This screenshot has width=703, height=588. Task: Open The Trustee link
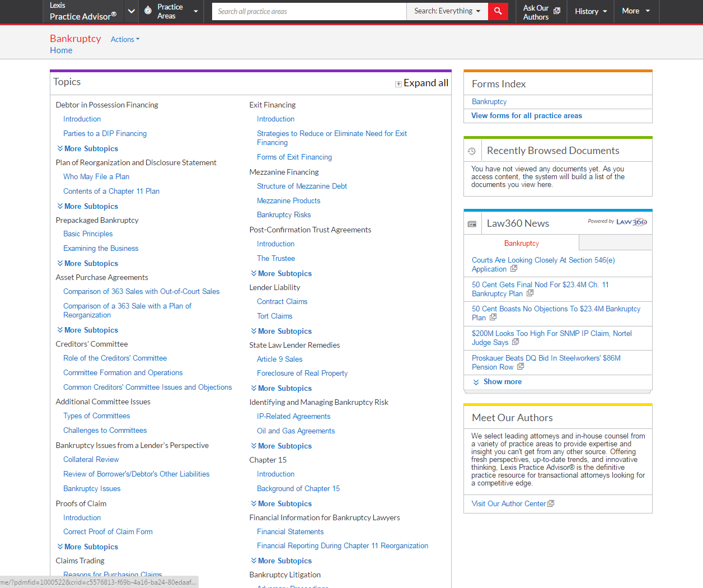(x=276, y=258)
